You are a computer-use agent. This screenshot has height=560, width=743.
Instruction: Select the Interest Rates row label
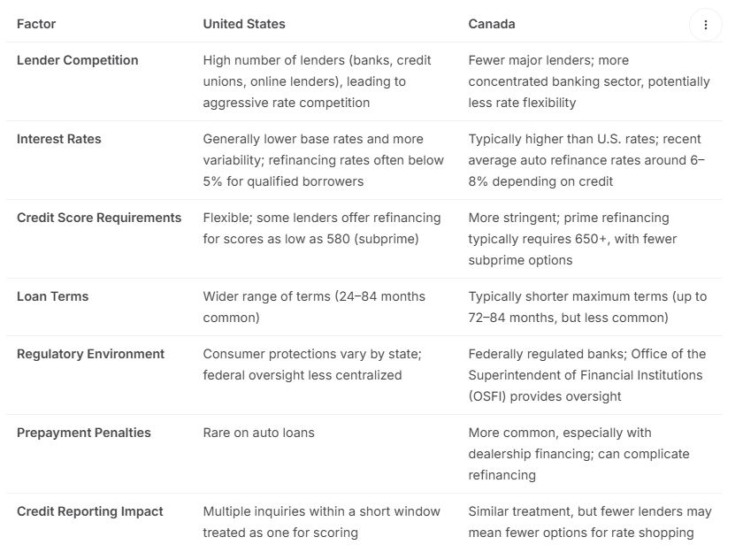(59, 139)
